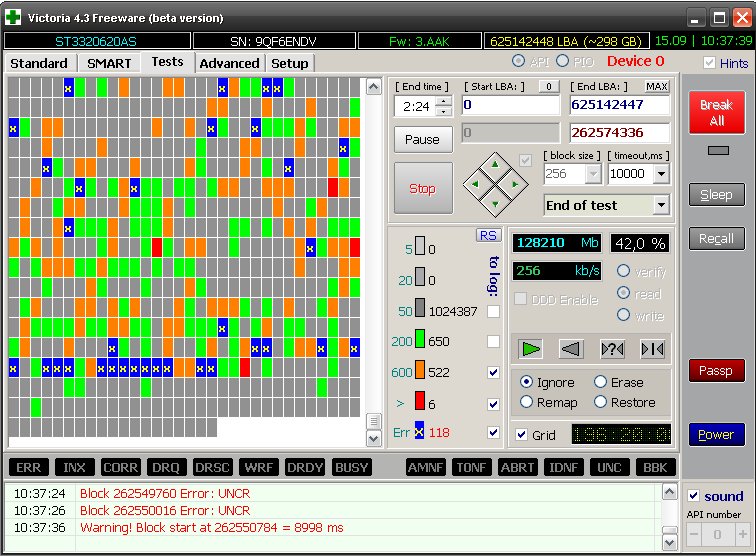The image size is (756, 556).
Task: Click the BUSY status indicator
Action: 351,467
